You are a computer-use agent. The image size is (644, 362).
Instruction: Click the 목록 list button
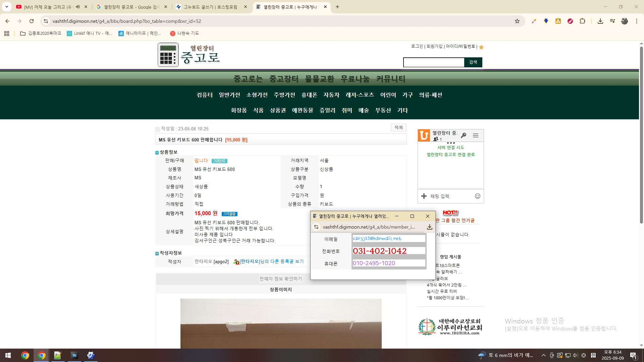click(x=398, y=128)
